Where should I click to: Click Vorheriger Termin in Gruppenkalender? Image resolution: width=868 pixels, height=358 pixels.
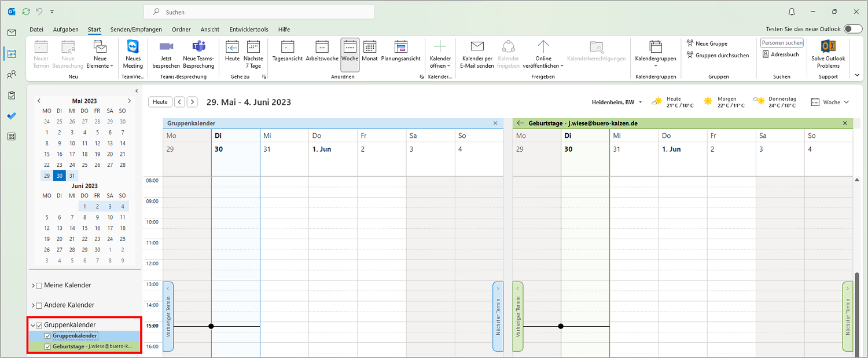point(168,316)
